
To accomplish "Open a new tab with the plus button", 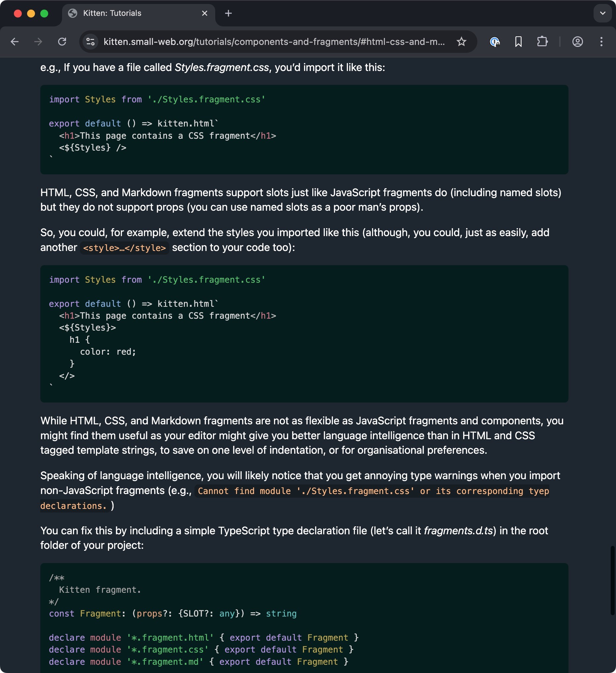I will click(228, 13).
